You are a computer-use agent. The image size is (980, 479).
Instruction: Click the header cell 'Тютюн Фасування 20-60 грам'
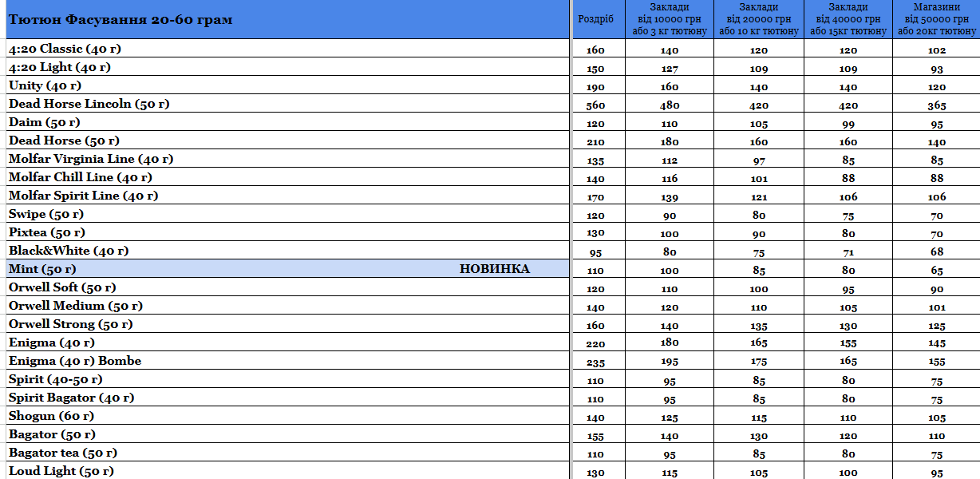coord(288,19)
